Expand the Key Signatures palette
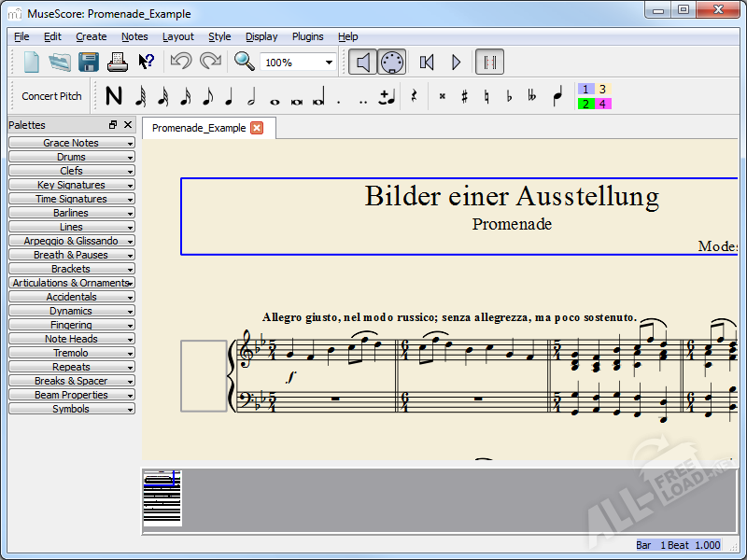747x560 pixels. click(71, 185)
